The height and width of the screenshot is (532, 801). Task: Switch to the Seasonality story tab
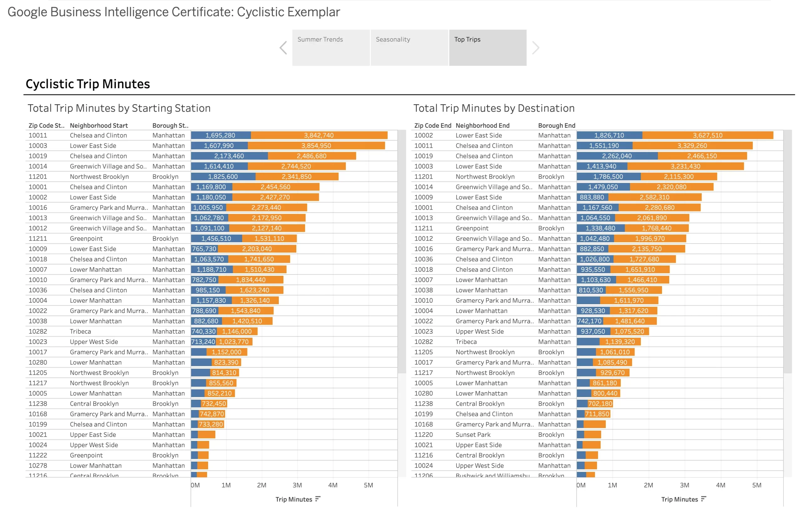point(409,48)
